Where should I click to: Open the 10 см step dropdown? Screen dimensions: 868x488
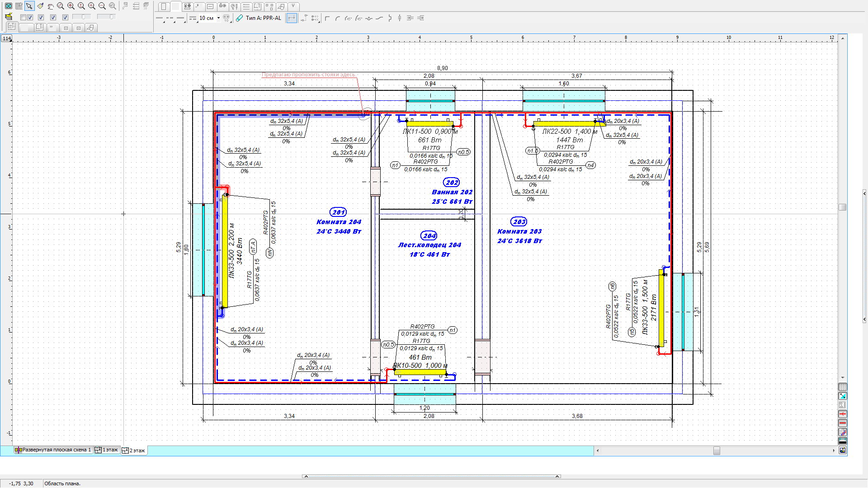point(218,18)
